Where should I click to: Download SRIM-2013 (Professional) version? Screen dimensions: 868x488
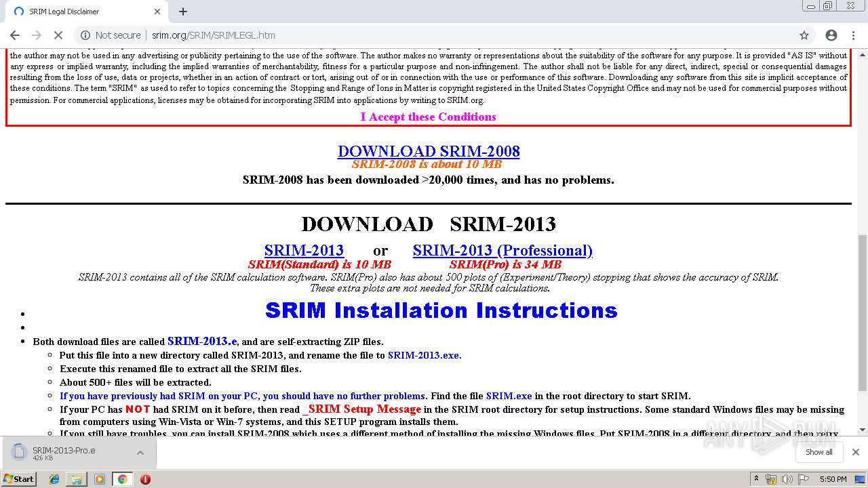click(502, 250)
